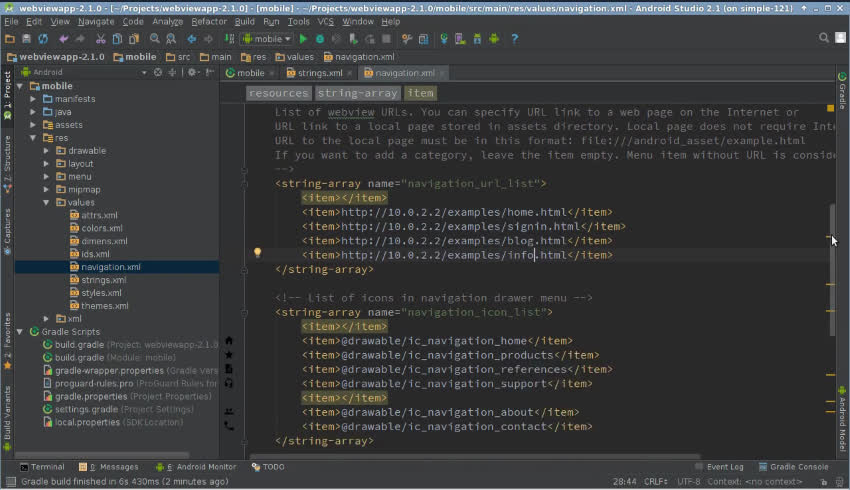Toggle the Gradle tool window on right
This screenshot has height=490, width=850.
[842, 92]
